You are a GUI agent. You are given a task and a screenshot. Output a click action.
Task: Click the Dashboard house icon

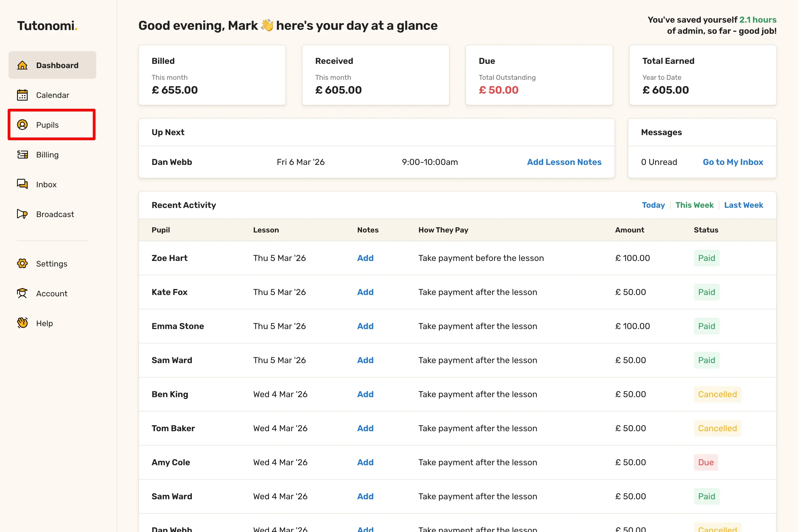click(x=22, y=65)
